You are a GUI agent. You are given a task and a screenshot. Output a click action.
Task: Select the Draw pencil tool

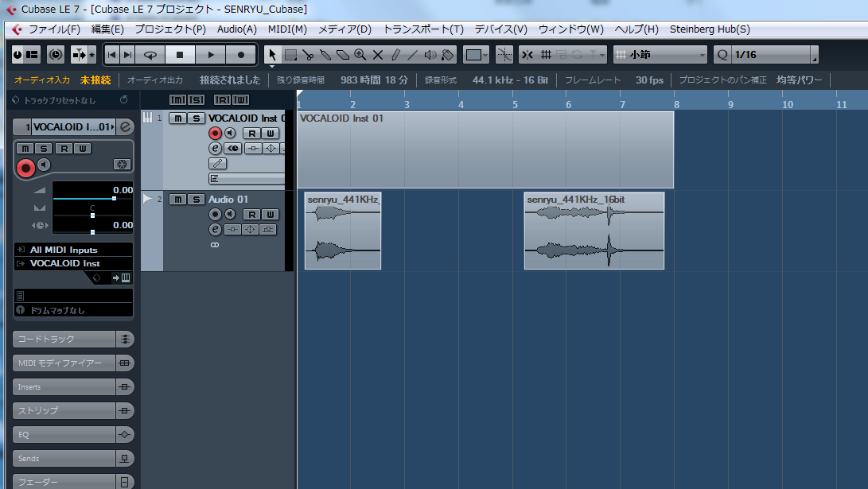(395, 55)
